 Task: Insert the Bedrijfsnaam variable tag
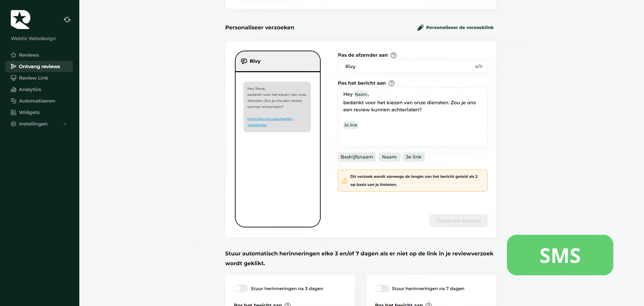click(x=357, y=157)
